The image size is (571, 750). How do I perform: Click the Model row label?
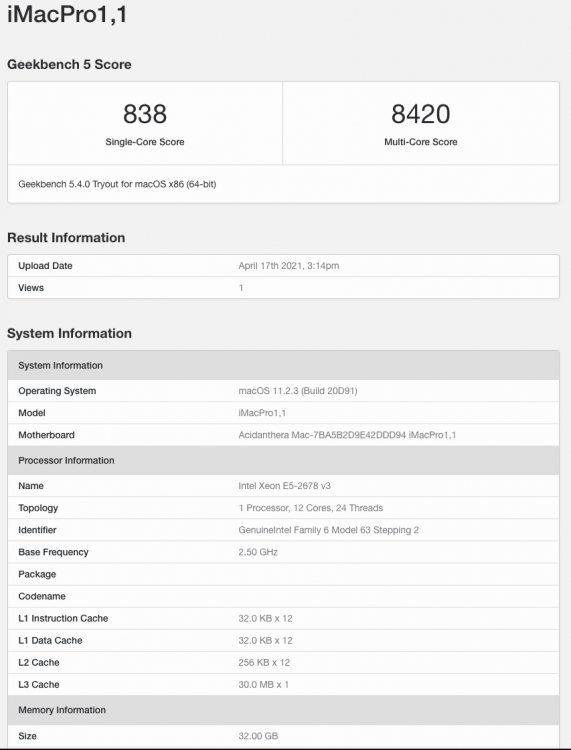point(32,413)
